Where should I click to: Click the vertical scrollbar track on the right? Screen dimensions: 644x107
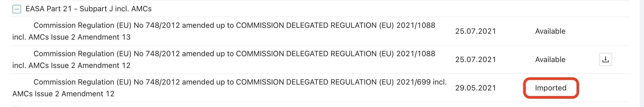pyautogui.click(x=642, y=53)
